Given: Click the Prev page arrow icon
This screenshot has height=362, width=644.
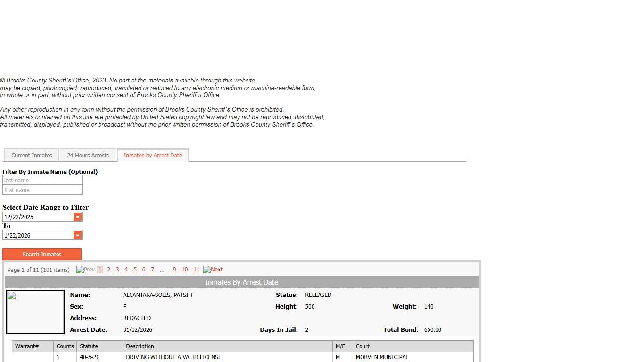Looking at the screenshot, I should 85,270.
